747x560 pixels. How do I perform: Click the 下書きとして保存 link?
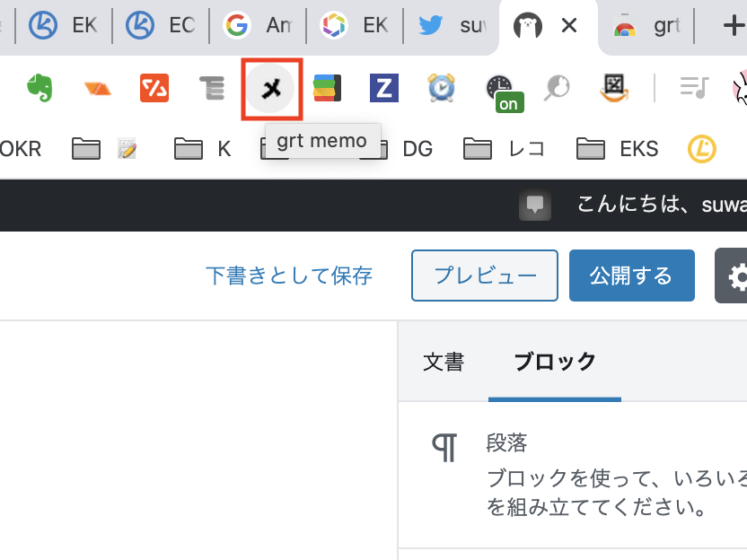pyautogui.click(x=289, y=276)
